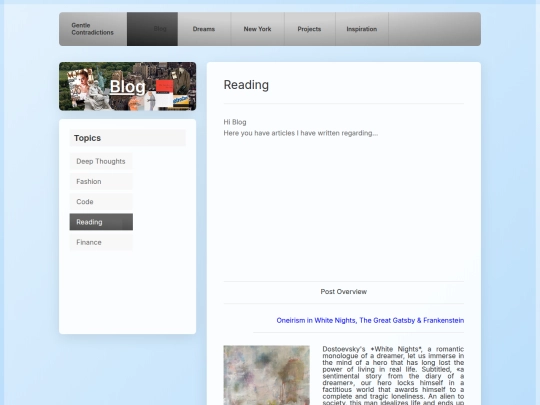Select the Finance topic
Image resolution: width=540 pixels, height=405 pixels.
101,242
